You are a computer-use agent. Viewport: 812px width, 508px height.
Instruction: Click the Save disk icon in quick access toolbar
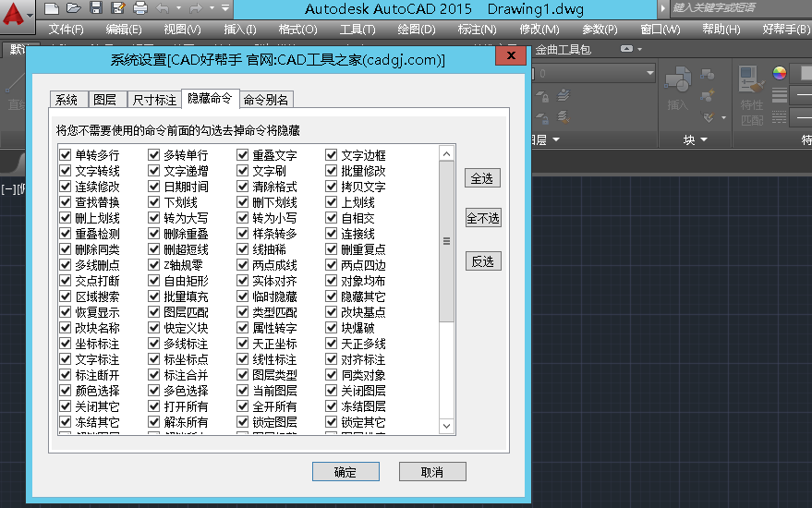pos(96,8)
